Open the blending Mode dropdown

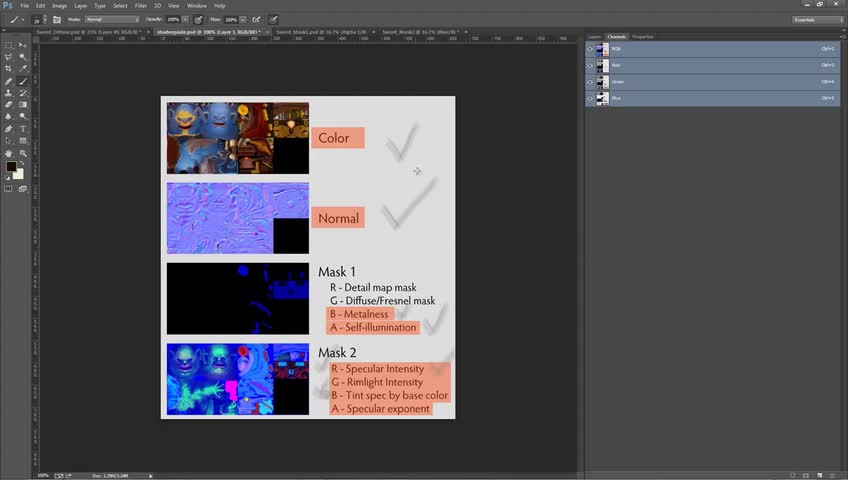[x=112, y=19]
